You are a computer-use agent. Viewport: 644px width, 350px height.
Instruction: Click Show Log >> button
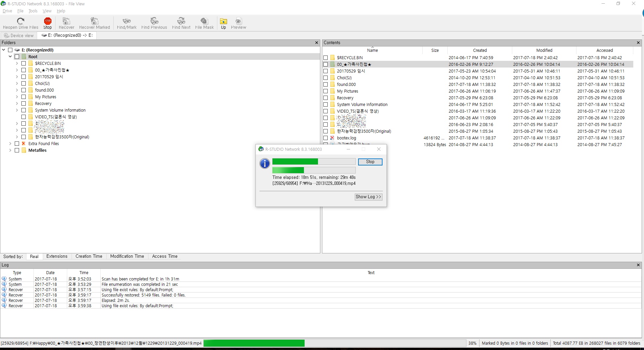coord(368,197)
